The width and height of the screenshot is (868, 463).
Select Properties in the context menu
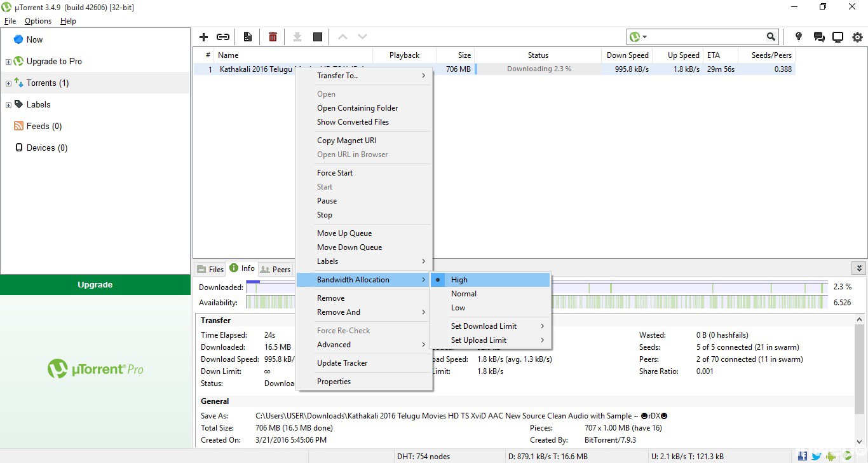click(334, 382)
